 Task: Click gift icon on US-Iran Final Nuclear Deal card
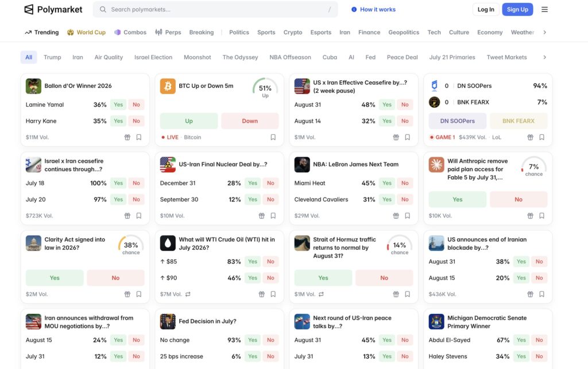pos(262,216)
